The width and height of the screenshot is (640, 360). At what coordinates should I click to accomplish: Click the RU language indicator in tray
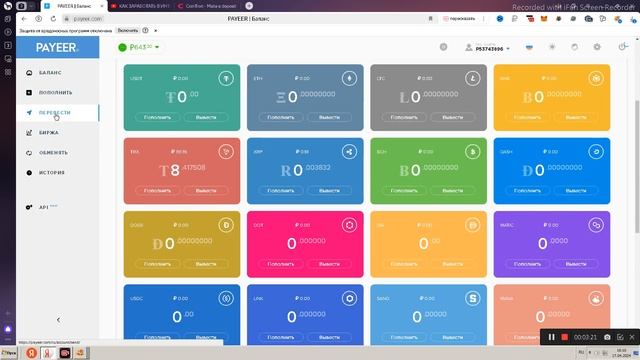(581, 352)
